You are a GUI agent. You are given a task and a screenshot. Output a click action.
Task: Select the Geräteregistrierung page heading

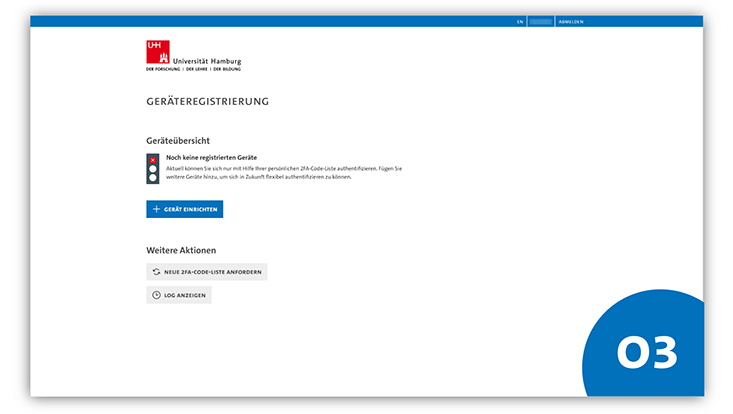coord(208,101)
